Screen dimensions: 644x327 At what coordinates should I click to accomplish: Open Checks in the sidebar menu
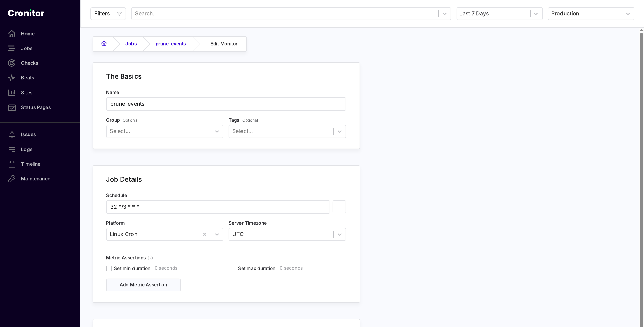(x=30, y=63)
